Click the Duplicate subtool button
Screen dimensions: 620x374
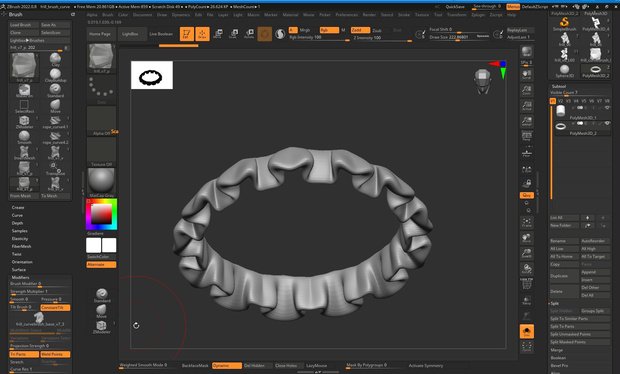coord(564,276)
